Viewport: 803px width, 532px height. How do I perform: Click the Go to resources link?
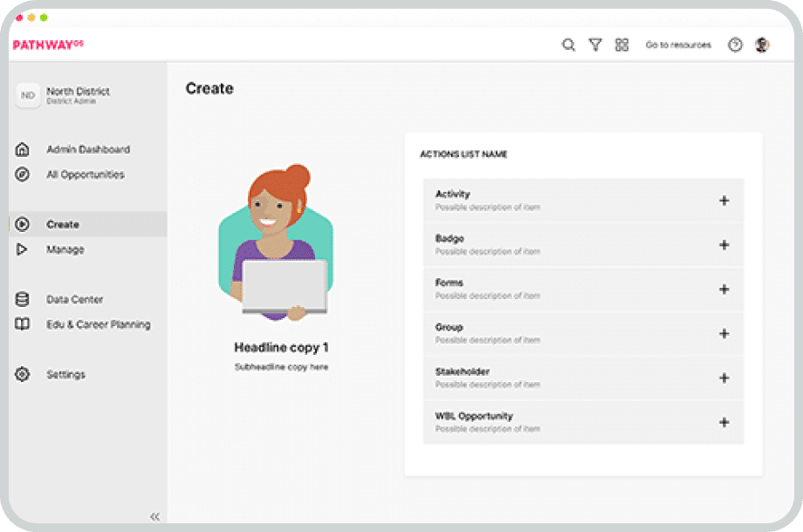tap(678, 45)
